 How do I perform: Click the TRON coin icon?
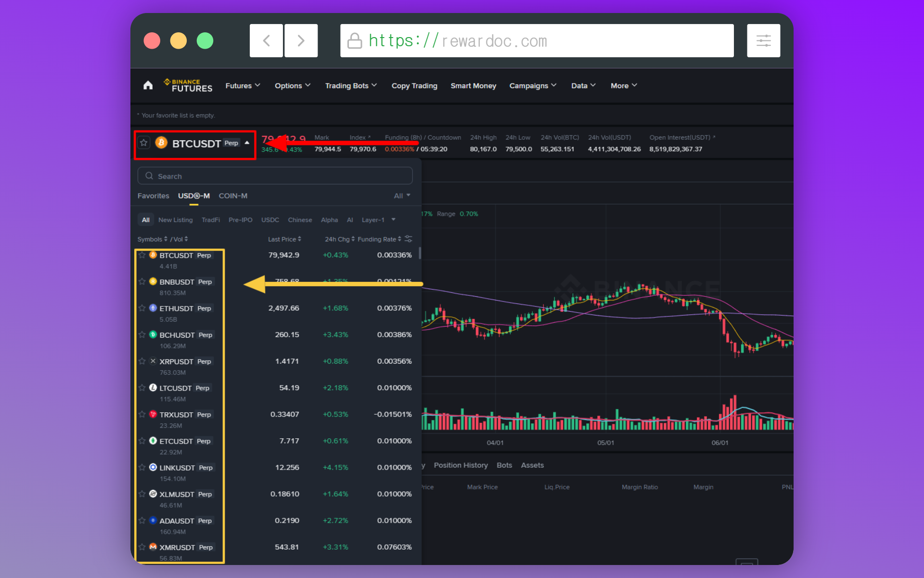pos(153,414)
